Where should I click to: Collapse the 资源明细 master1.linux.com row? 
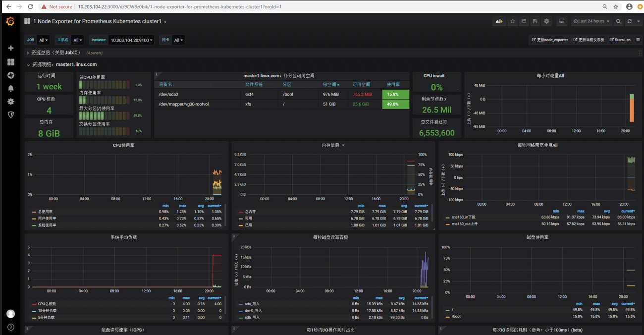(62, 64)
